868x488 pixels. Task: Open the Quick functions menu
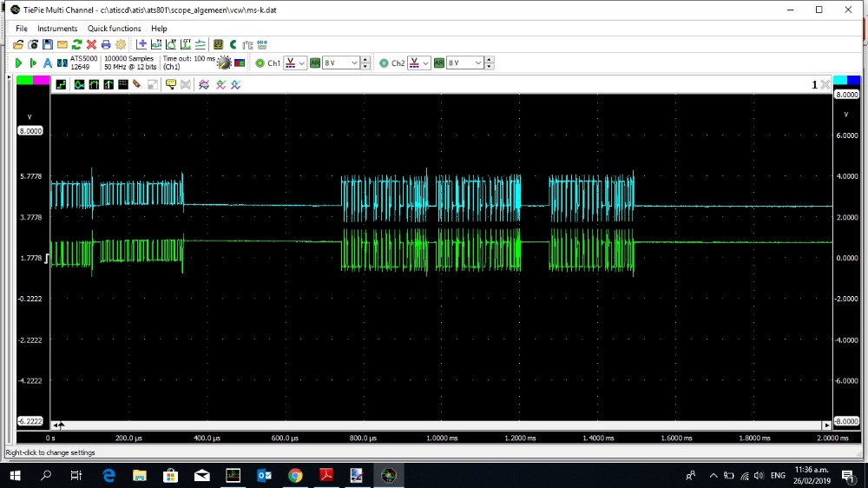[114, 29]
